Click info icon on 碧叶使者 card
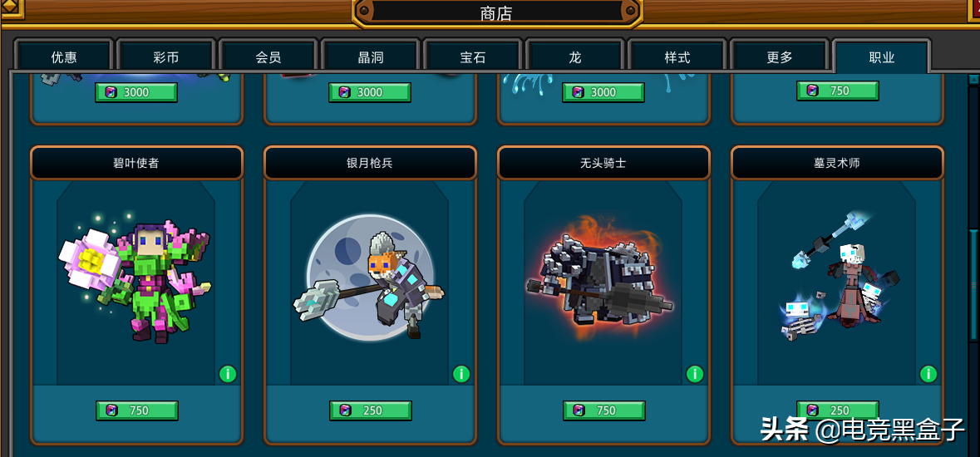This screenshot has width=980, height=457. [x=228, y=374]
